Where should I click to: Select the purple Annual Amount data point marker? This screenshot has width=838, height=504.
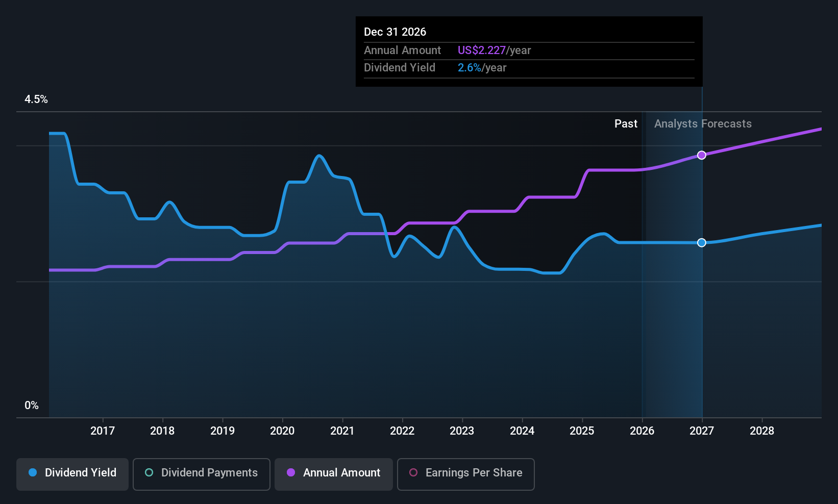pyautogui.click(x=702, y=155)
